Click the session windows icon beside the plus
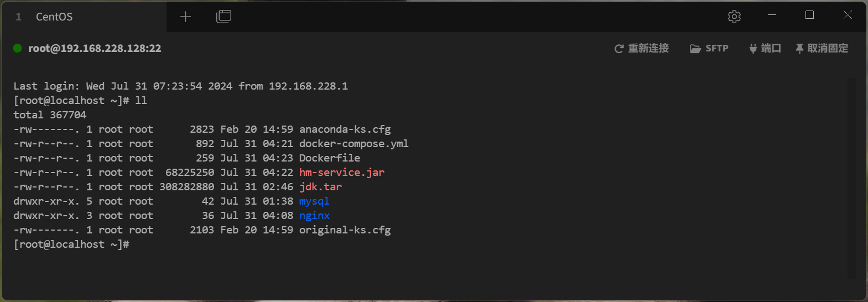Image resolution: width=868 pixels, height=302 pixels. (224, 17)
